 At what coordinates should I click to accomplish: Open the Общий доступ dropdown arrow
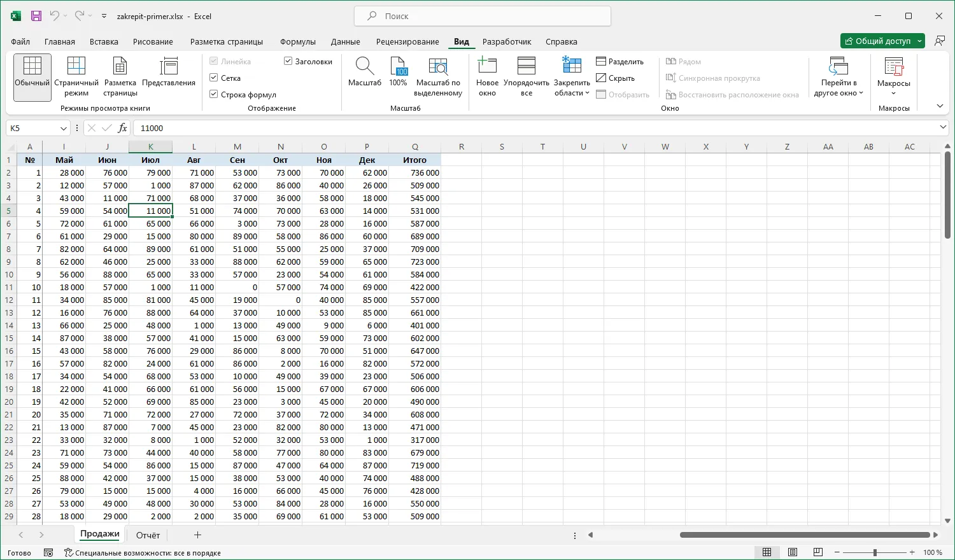(919, 41)
